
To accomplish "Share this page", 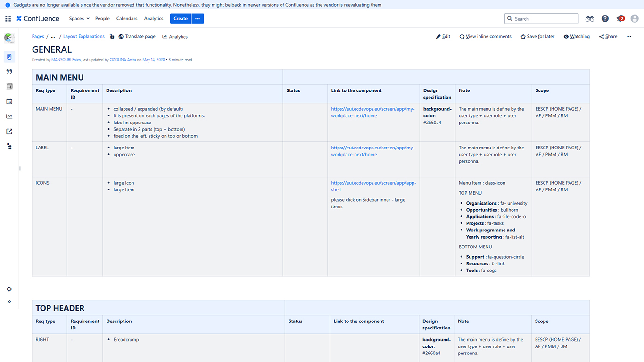I will pos(608,37).
